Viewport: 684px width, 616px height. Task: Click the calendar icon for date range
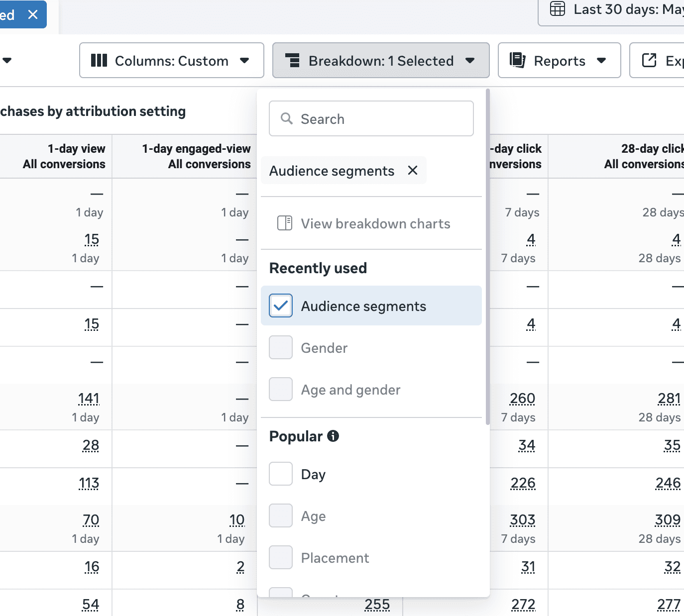tap(558, 9)
